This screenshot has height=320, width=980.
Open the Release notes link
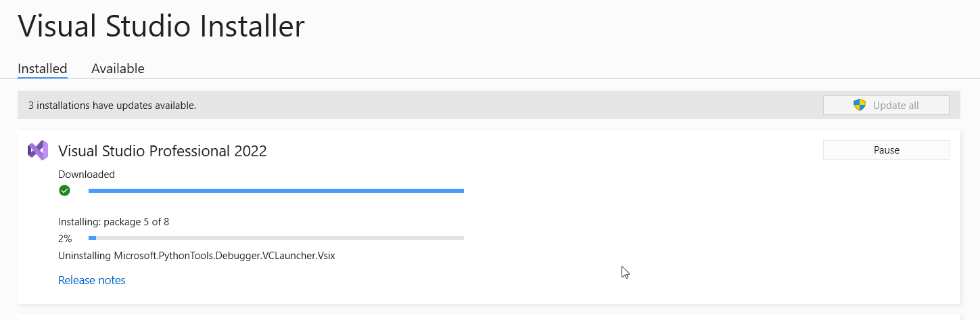(92, 280)
